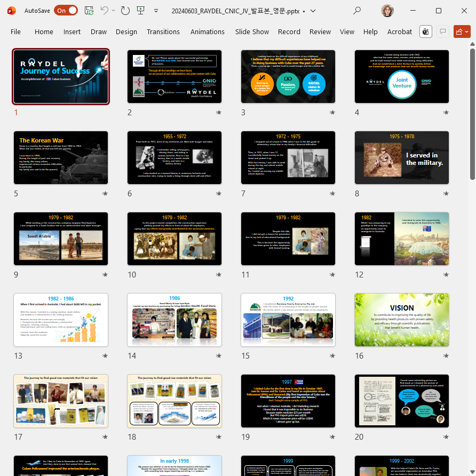Switch to the Transitions tab
The width and height of the screenshot is (476, 476).
[163, 31]
